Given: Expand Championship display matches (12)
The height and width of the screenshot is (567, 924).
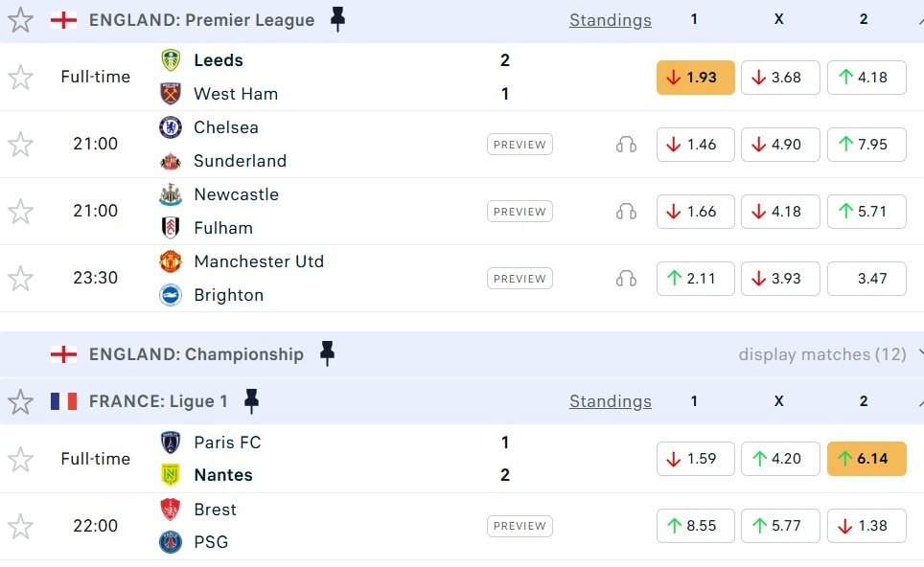Looking at the screenshot, I should pyautogui.click(x=821, y=354).
